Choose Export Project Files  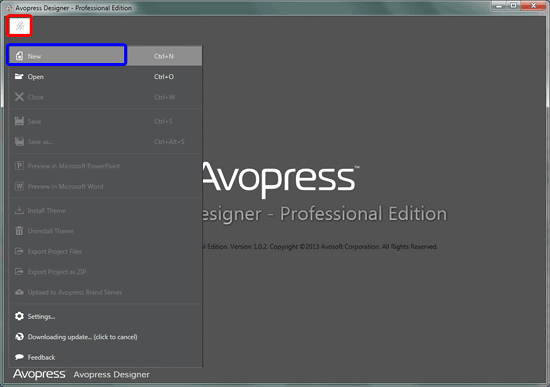[105, 251]
